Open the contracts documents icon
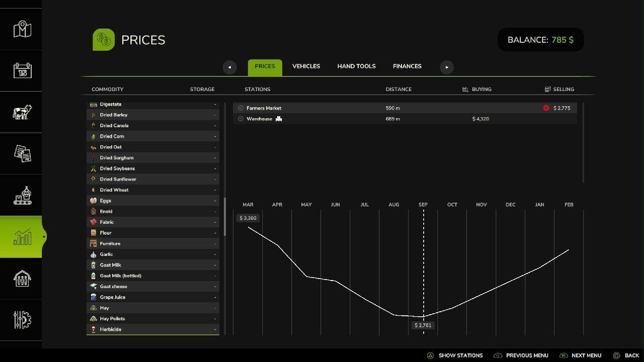644x362 pixels. [x=22, y=153]
